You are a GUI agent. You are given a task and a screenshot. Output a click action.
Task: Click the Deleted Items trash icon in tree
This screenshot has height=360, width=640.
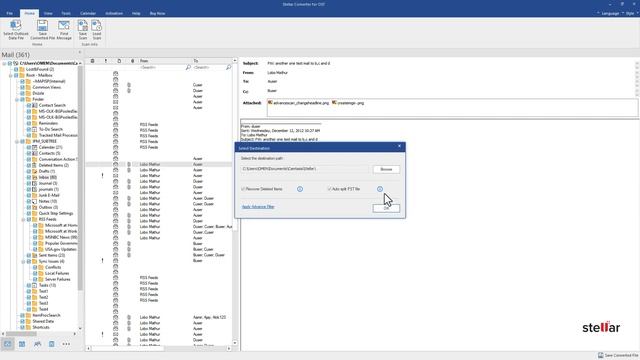pyautogui.click(x=35, y=165)
